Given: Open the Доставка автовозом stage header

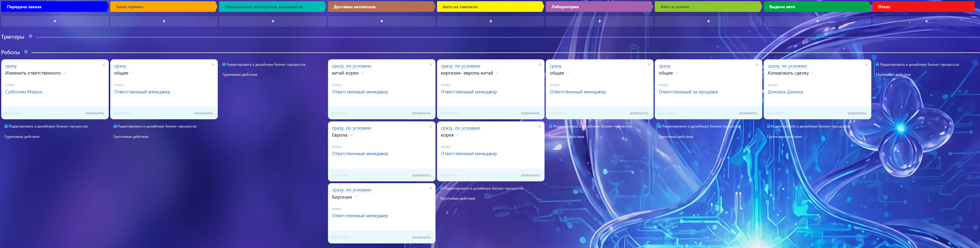Looking at the screenshot, I should 382,7.
